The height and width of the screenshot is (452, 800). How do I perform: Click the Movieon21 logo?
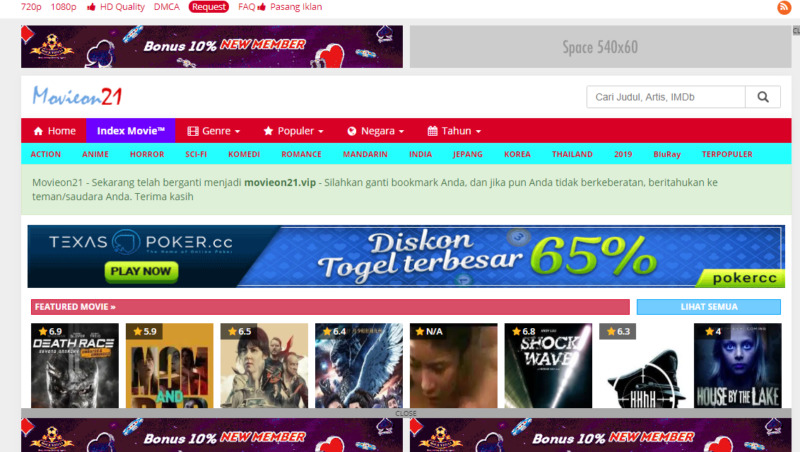(x=77, y=96)
